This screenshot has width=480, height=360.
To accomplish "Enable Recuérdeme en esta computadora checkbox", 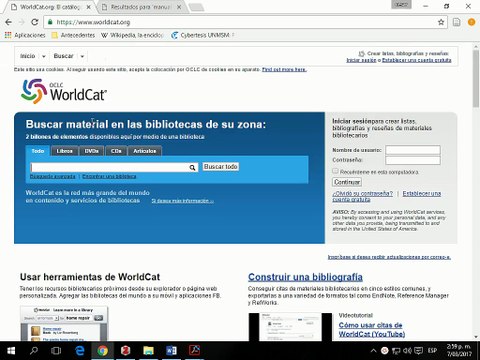I will (335, 171).
